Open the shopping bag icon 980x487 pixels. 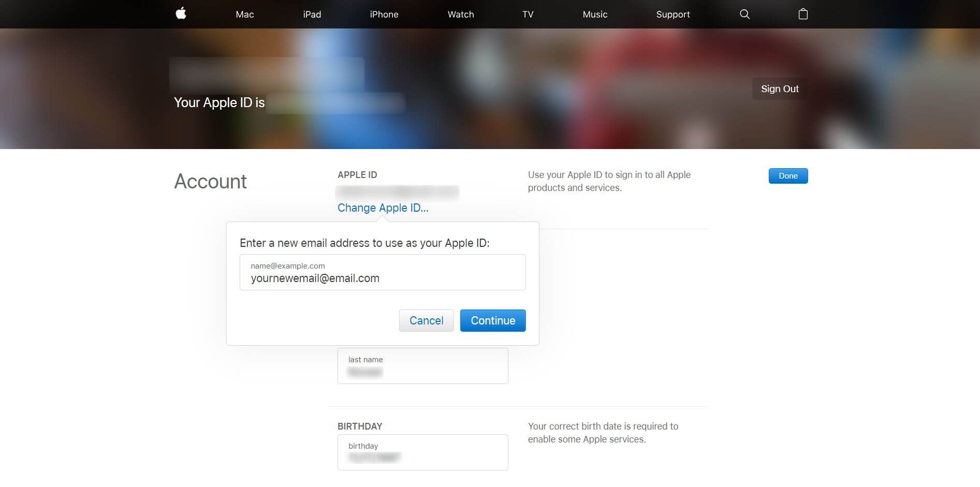tap(803, 14)
